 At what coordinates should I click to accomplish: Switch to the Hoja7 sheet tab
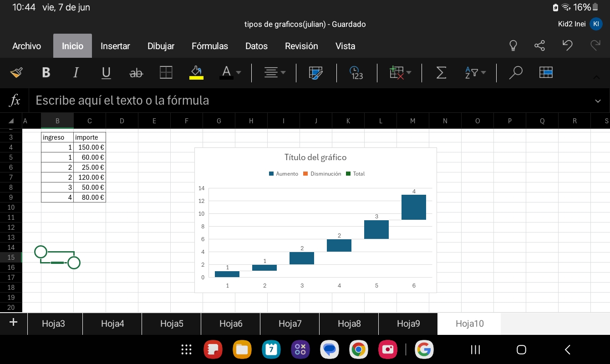290,324
